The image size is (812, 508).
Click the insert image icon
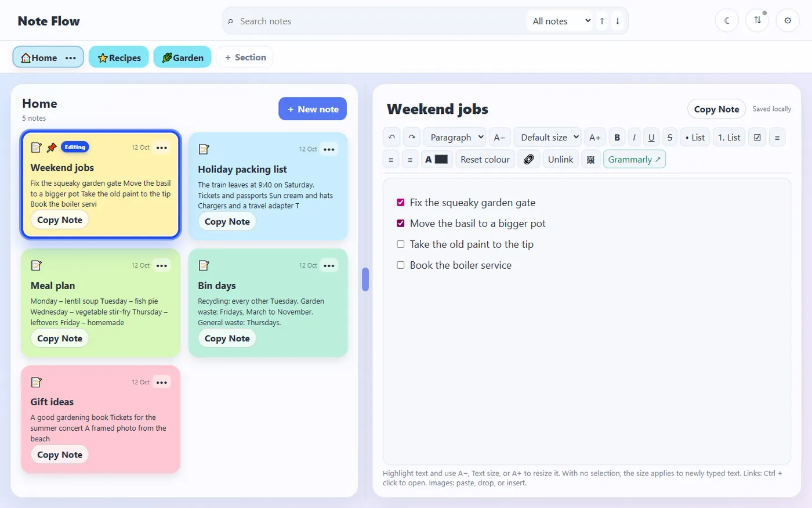pos(590,159)
